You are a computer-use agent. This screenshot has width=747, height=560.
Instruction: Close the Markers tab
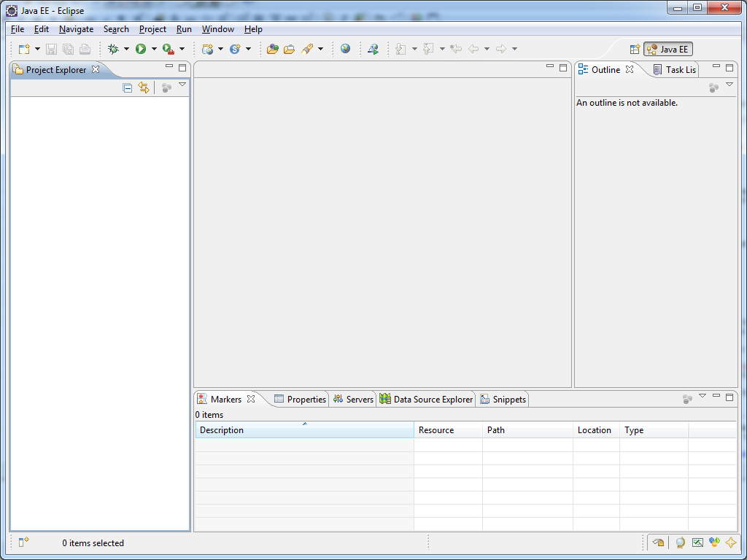click(x=251, y=399)
